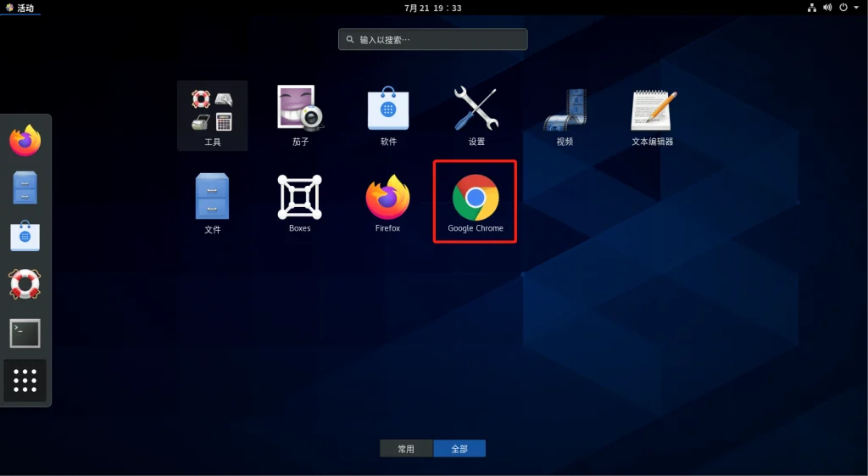
Task: Open the clock 7月21 19:33 menu
Action: click(x=433, y=8)
